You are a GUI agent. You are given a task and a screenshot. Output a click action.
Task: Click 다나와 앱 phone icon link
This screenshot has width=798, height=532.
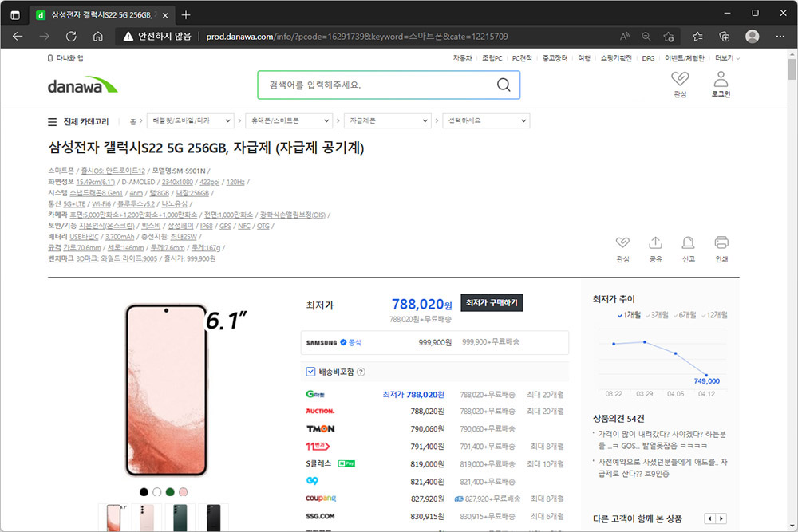tap(65, 58)
